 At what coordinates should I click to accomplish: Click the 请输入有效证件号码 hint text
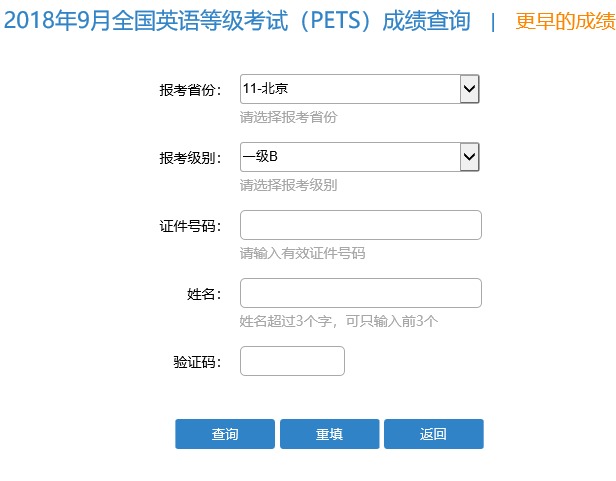302,253
